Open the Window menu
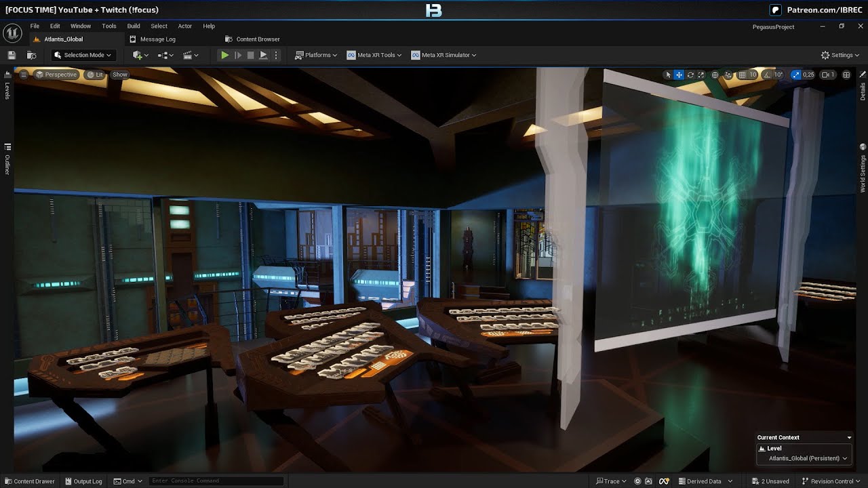This screenshot has height=488, width=868. click(x=81, y=26)
